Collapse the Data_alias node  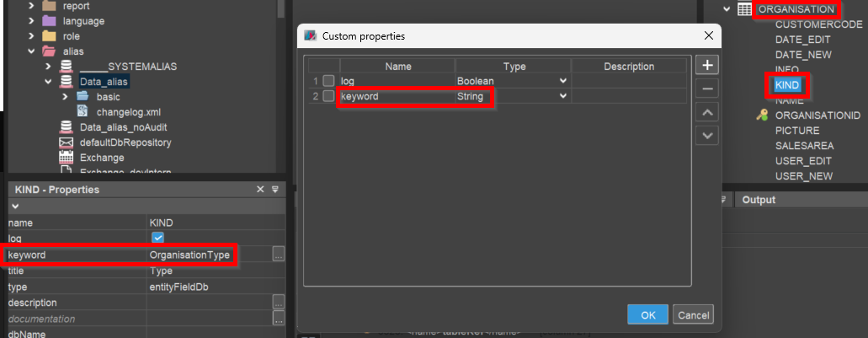point(48,82)
